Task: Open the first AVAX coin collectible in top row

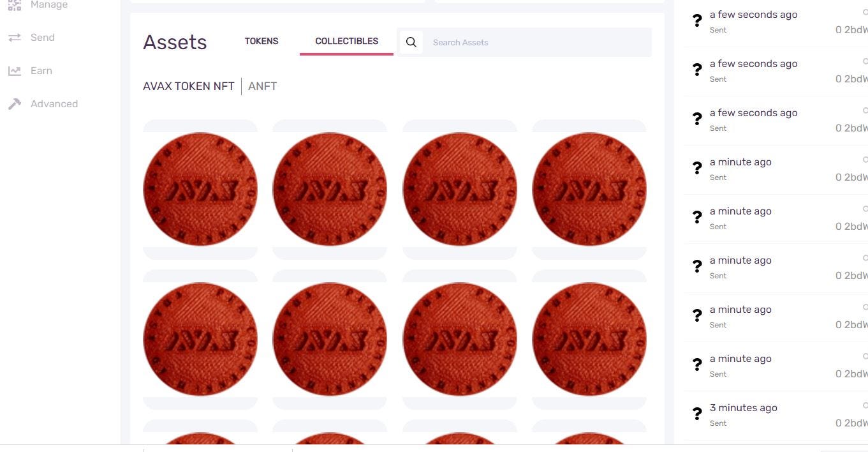Action: [x=200, y=189]
